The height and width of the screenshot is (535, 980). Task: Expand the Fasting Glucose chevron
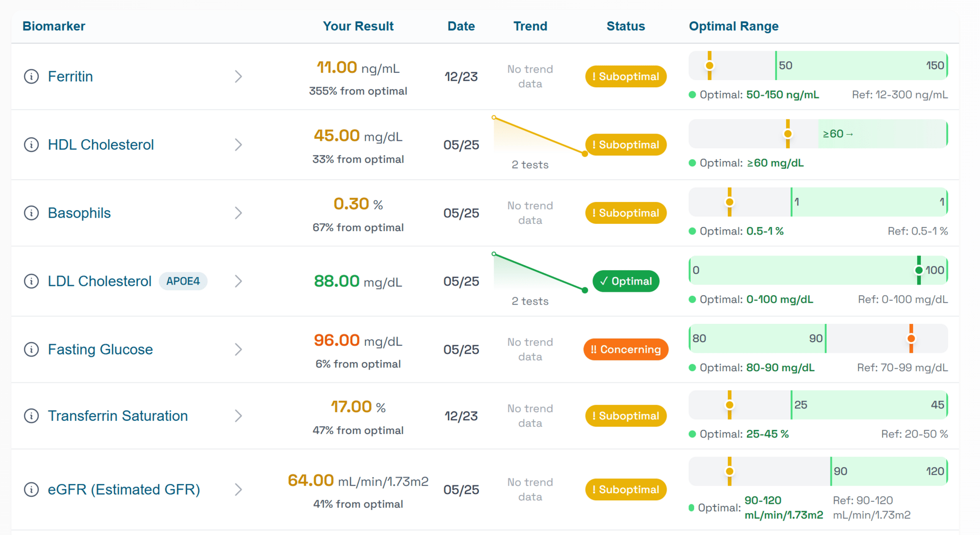point(238,349)
